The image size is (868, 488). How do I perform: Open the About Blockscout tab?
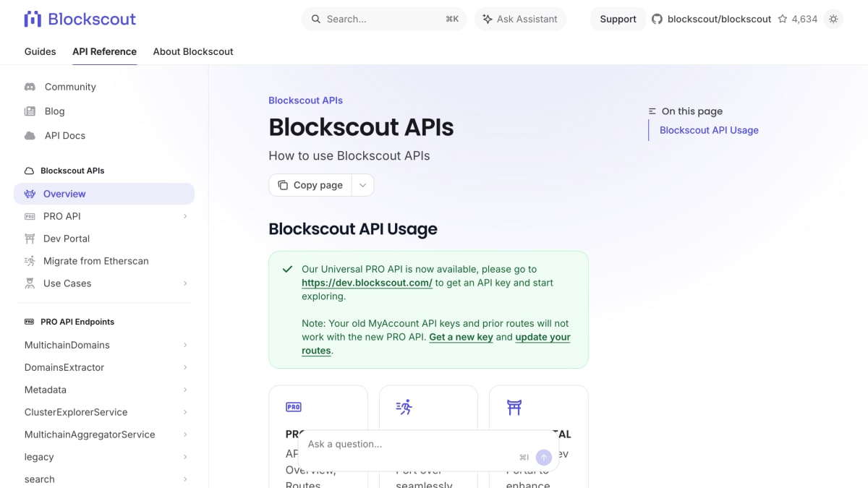[x=193, y=51]
